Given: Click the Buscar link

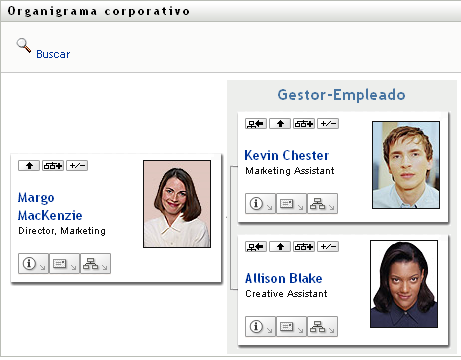Looking at the screenshot, I should click(x=53, y=54).
